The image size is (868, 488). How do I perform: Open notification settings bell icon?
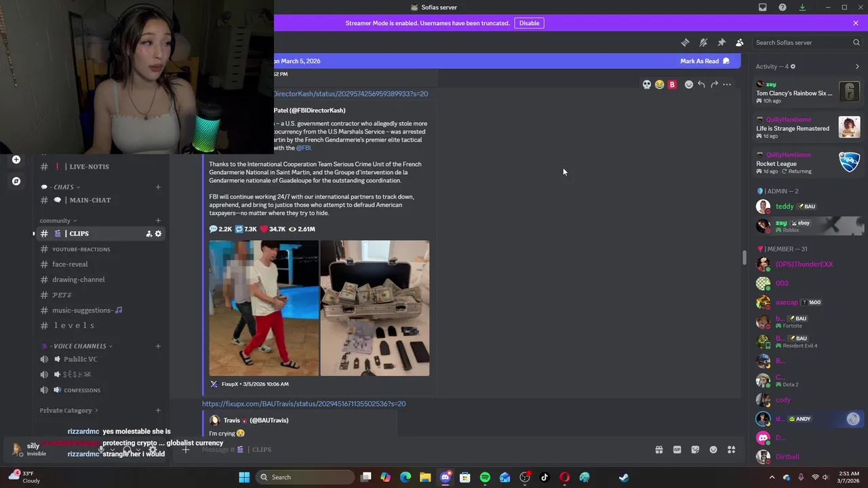click(x=703, y=42)
